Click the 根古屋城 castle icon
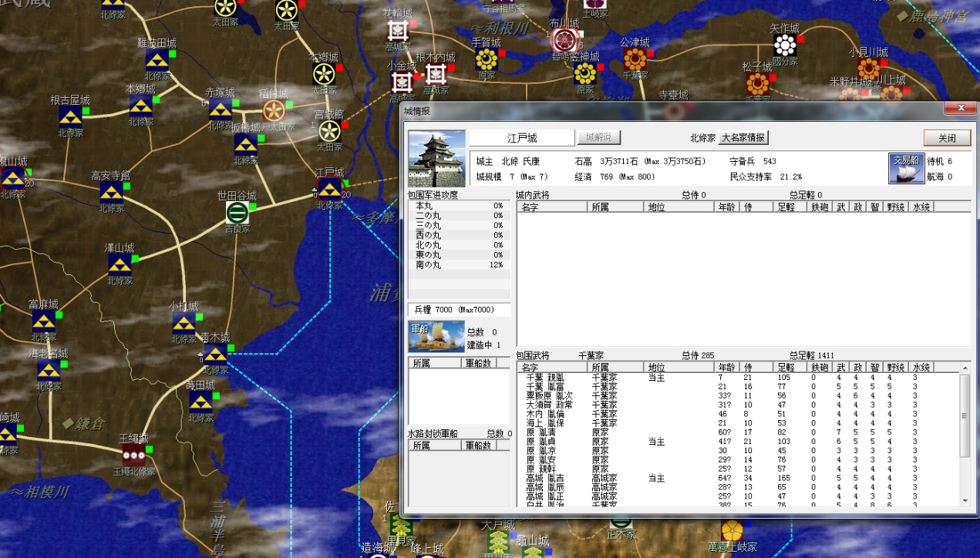Viewport: 980px width, 558px height. pos(71,117)
